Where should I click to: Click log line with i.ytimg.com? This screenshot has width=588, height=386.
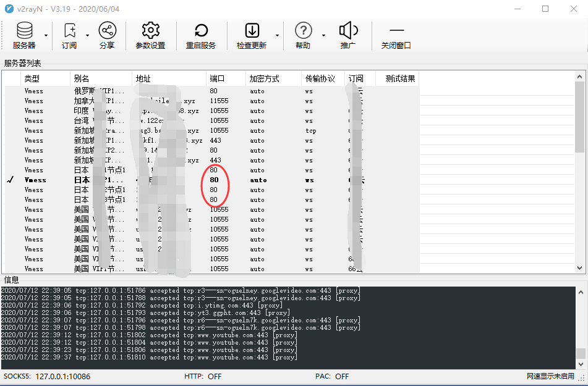click(142, 306)
